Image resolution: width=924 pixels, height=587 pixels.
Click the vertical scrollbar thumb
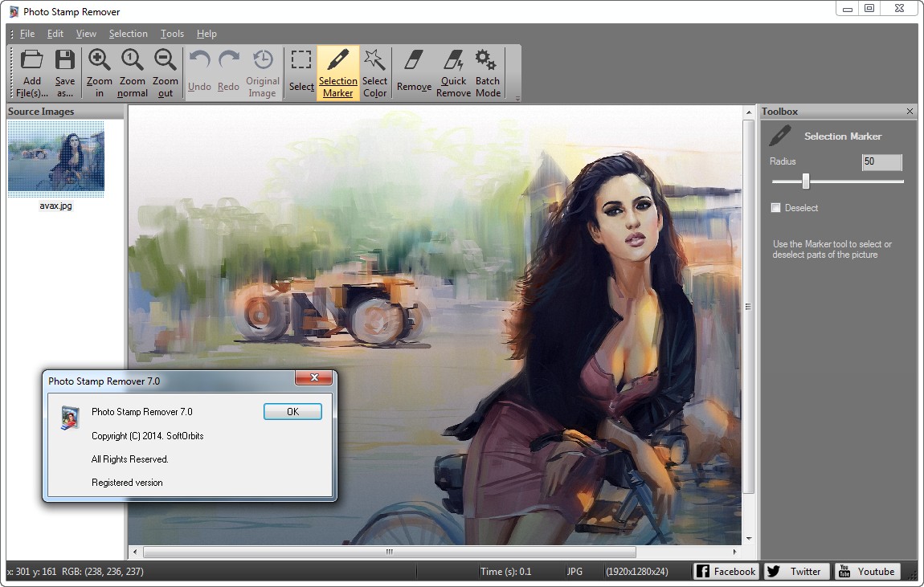tap(748, 307)
